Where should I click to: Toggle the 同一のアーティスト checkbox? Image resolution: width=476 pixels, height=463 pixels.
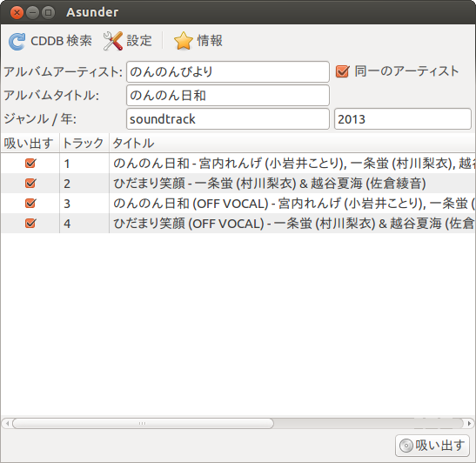(x=343, y=71)
